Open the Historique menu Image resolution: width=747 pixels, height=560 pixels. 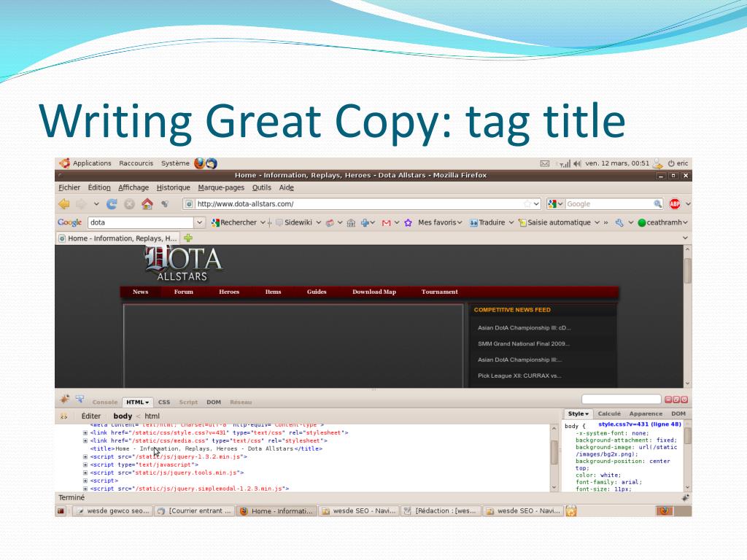[x=174, y=187]
